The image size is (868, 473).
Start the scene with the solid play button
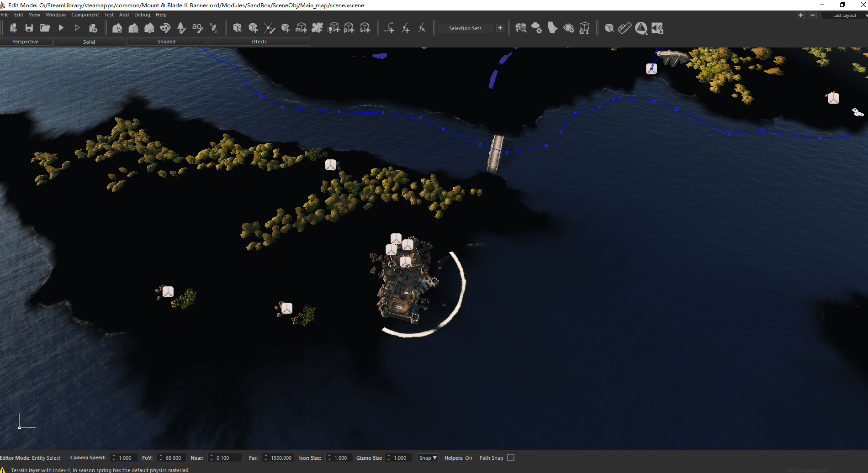tap(61, 28)
